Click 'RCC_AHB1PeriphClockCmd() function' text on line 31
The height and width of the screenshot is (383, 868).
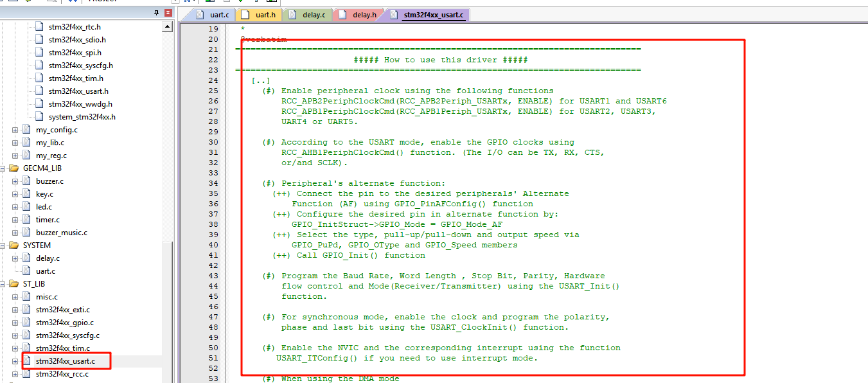point(366,152)
